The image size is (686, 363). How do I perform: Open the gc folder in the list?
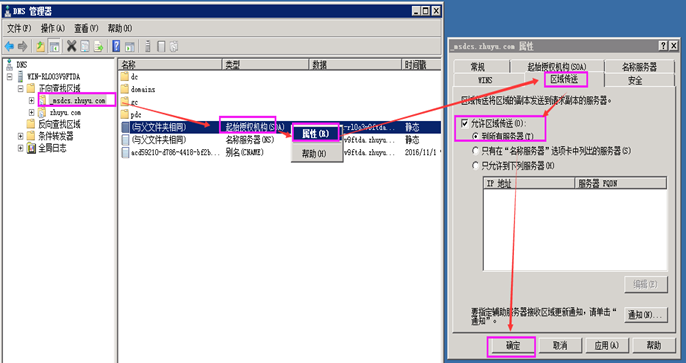(x=124, y=102)
